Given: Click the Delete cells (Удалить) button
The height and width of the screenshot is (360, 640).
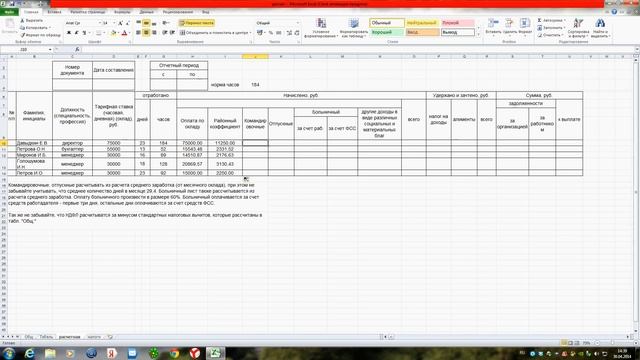Looking at the screenshot, I should [509, 27].
